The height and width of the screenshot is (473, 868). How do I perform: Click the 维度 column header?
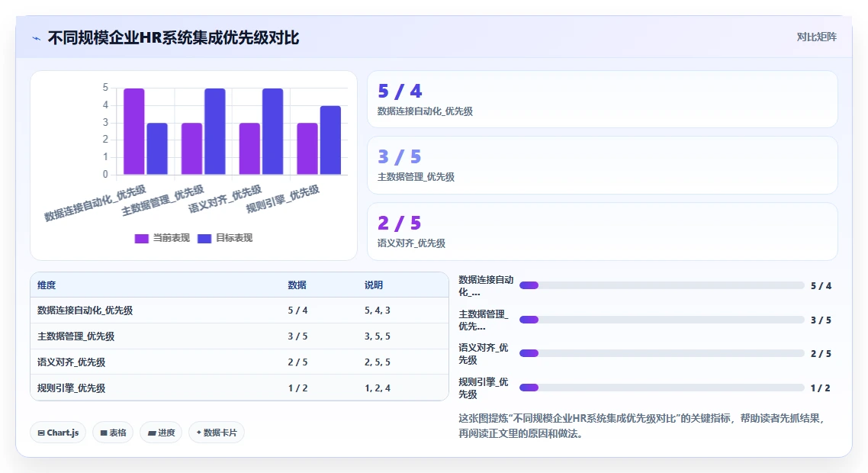47,285
